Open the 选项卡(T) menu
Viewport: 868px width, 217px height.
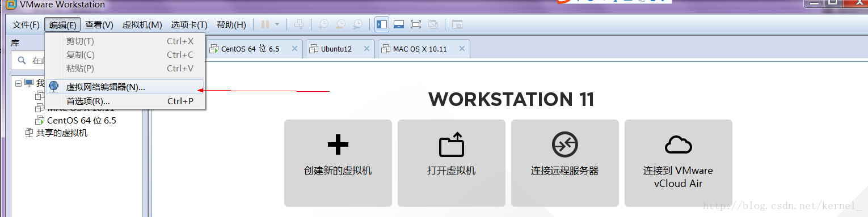(189, 25)
